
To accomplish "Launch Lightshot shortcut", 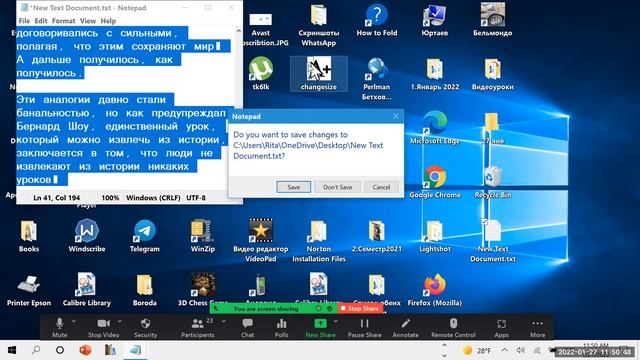I will click(x=434, y=236).
